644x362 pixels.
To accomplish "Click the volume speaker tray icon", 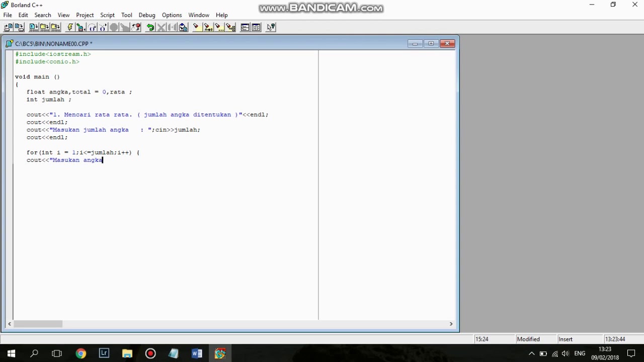I will tap(566, 353).
